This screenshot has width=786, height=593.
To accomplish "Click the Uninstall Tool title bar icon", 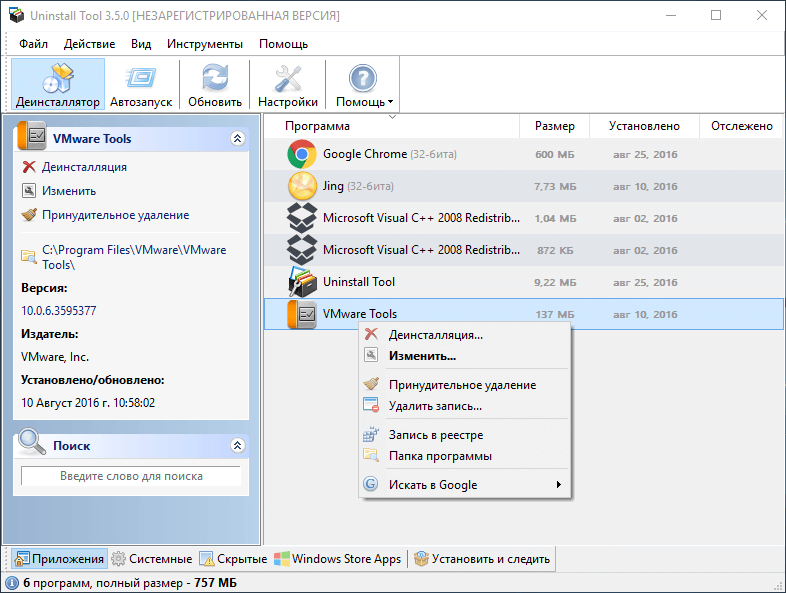I will tap(17, 15).
